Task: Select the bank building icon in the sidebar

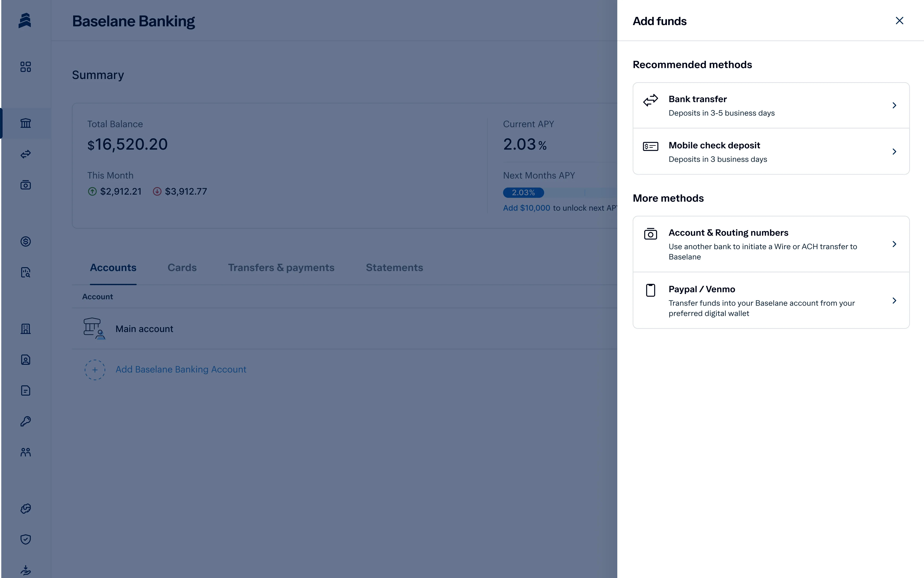Action: pyautogui.click(x=26, y=123)
